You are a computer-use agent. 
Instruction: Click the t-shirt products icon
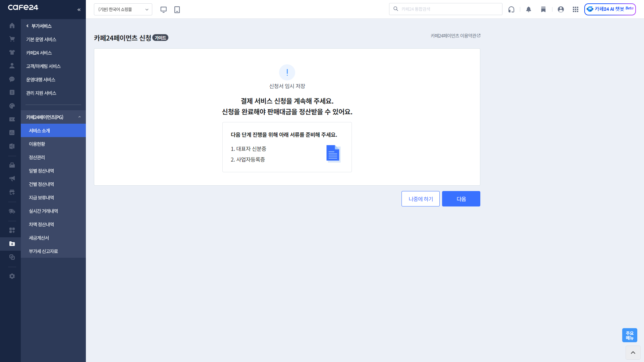12,53
